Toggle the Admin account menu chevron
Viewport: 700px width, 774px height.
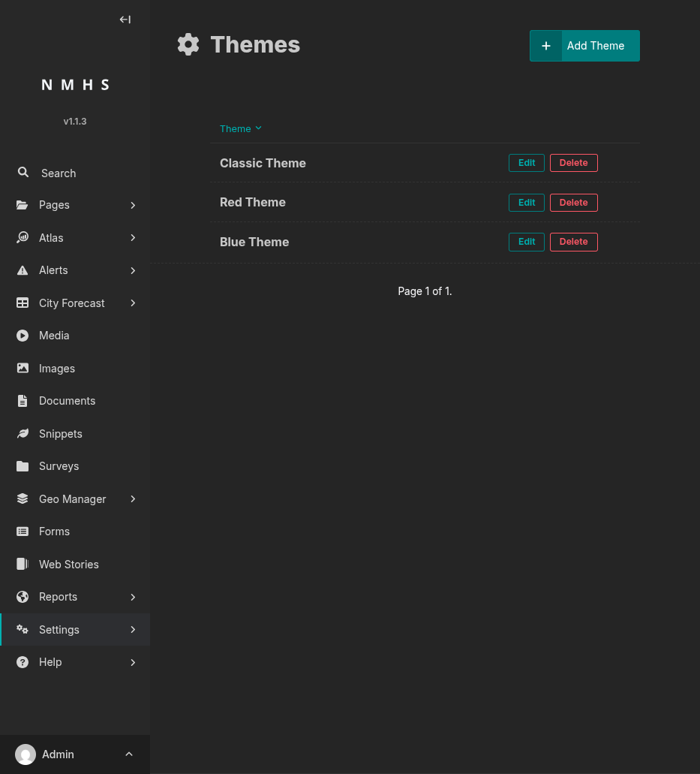[x=129, y=754]
